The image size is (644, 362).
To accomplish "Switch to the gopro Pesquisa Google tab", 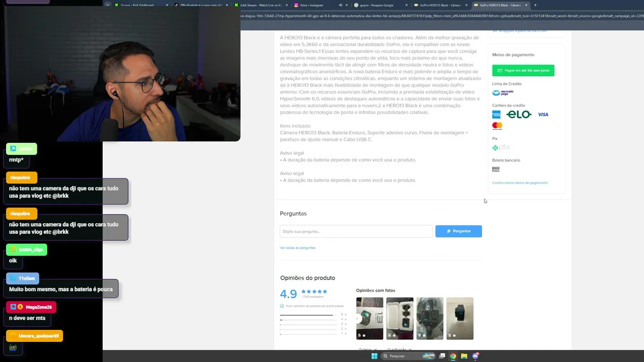I will 380,5.
